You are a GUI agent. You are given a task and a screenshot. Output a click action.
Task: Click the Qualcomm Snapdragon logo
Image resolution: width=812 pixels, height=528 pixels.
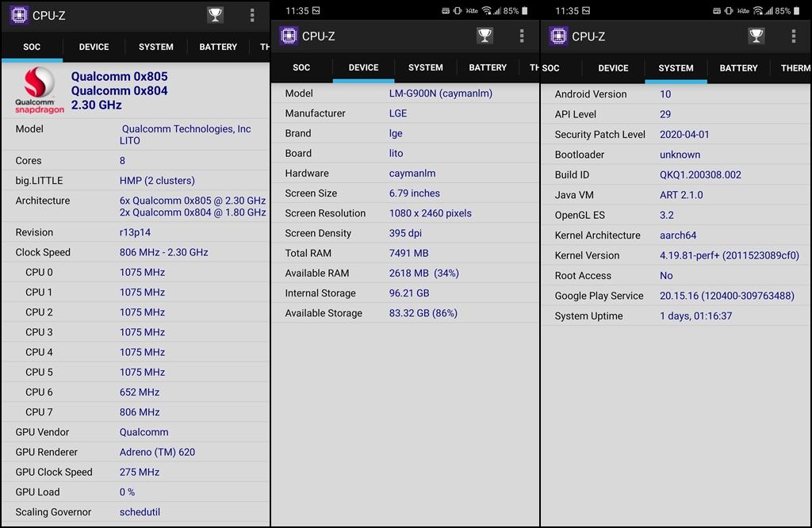tap(40, 90)
